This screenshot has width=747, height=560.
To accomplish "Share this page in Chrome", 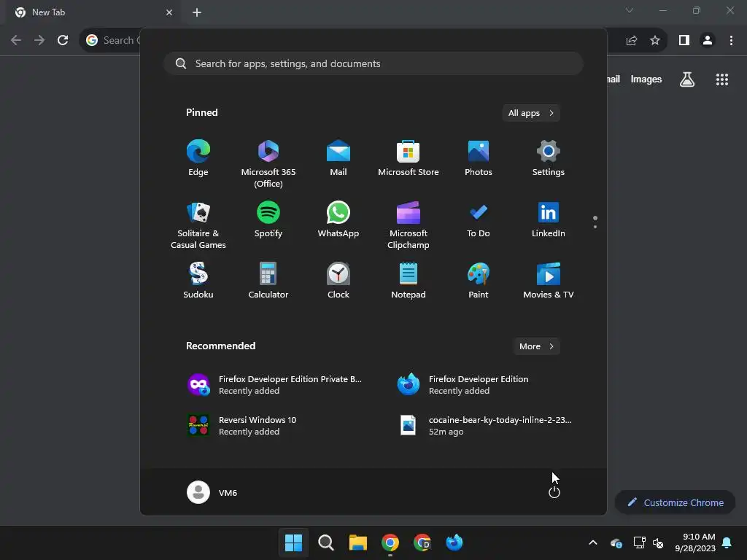I will tap(632, 41).
